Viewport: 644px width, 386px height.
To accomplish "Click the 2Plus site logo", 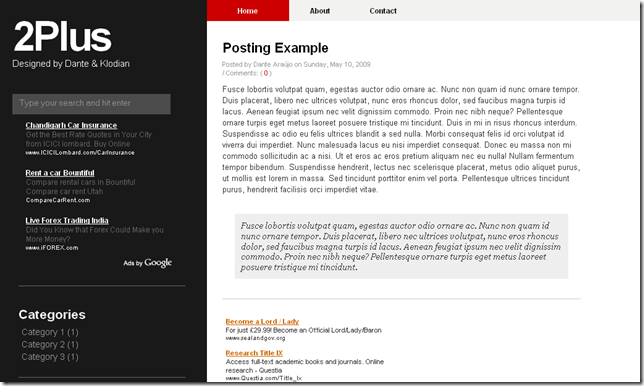I will (x=62, y=37).
